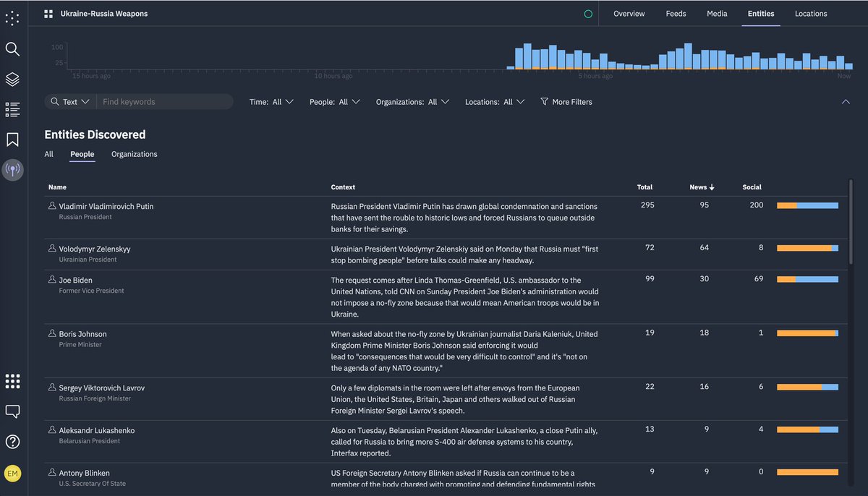Click the table's vertical scrollbar

coord(851,222)
